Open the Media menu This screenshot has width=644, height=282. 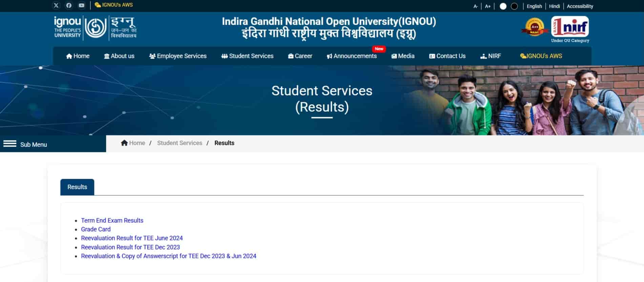tap(403, 56)
